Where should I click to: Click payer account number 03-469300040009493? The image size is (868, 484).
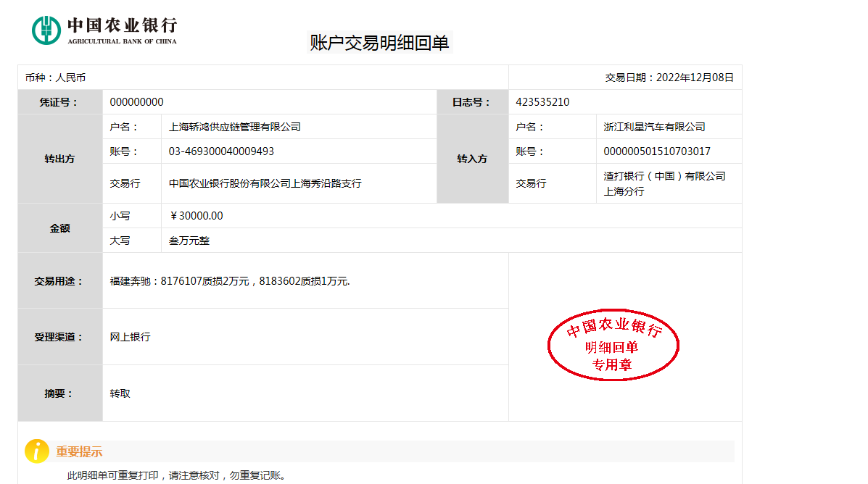click(221, 151)
